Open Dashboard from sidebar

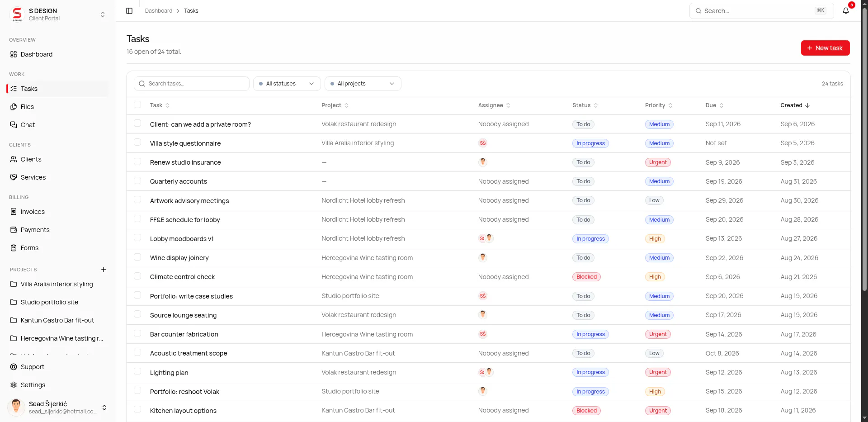coord(58,54)
